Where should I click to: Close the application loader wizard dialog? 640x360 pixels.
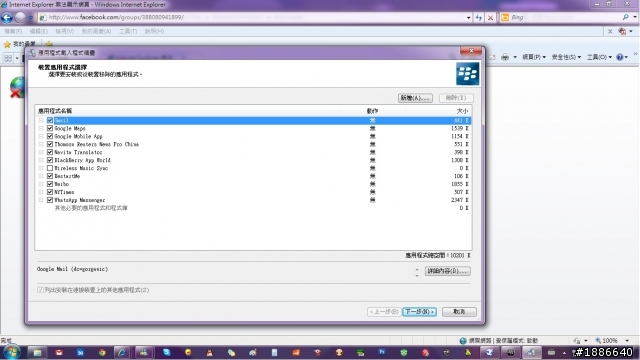[471, 51]
